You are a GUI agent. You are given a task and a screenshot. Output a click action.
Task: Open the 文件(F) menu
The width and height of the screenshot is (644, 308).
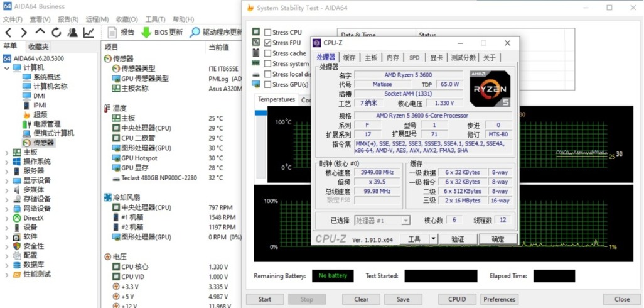point(13,19)
